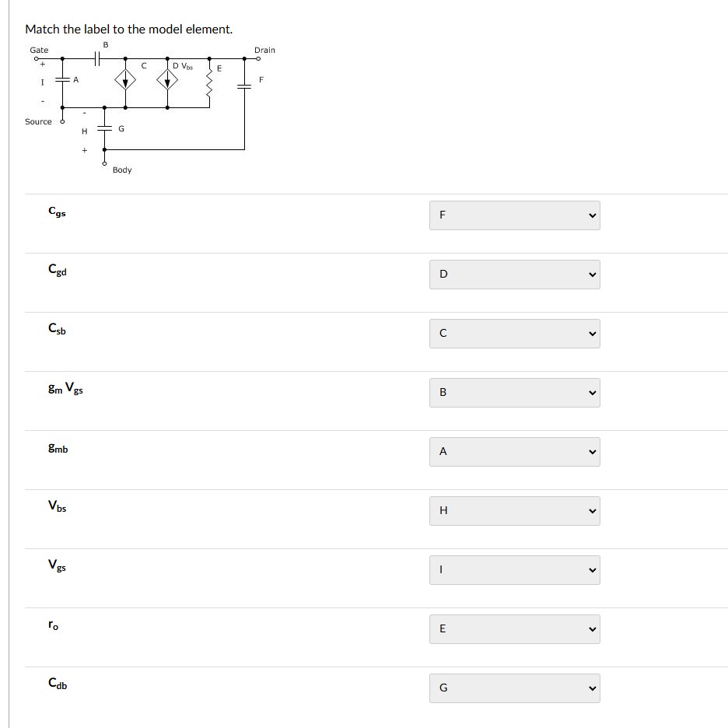
Task: Click the resistor symbol labeled E
Action: coord(208,82)
